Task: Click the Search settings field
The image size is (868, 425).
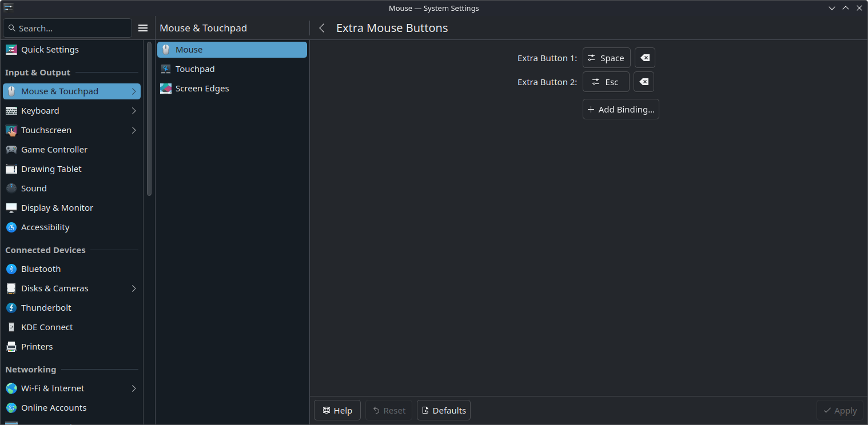Action: click(x=67, y=28)
